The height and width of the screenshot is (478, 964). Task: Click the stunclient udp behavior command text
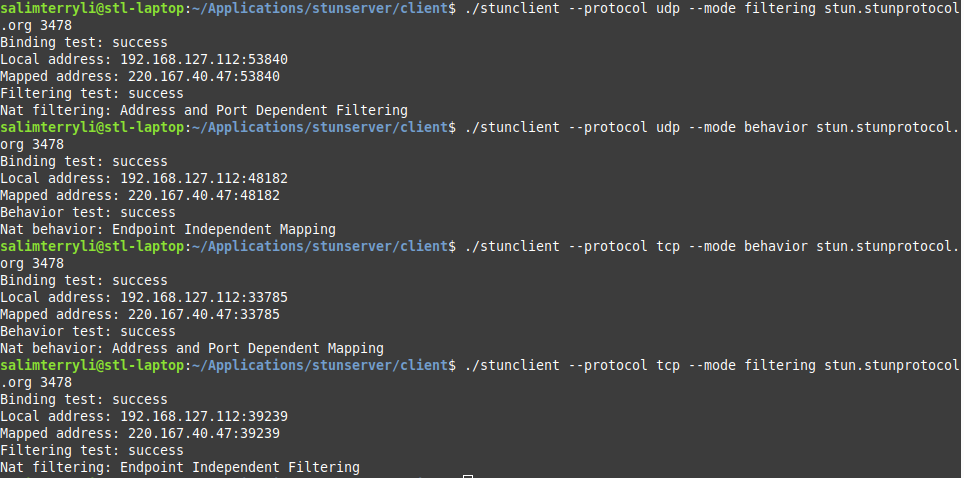(711, 127)
